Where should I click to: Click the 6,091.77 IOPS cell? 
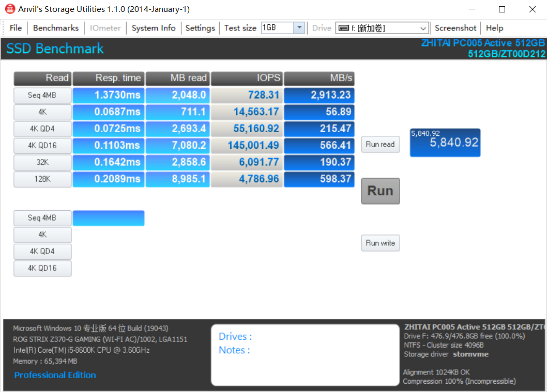[x=247, y=162]
